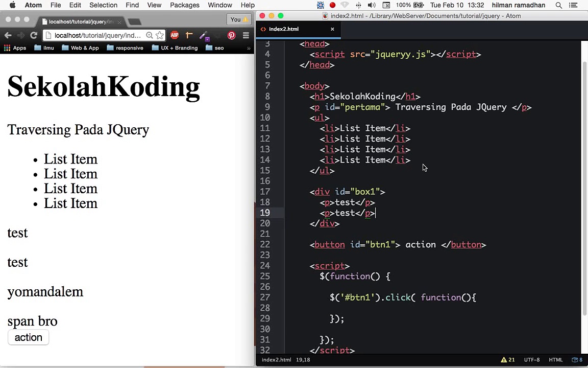Open the Edit menu
Viewport: 588px width, 368px height.
[x=75, y=5]
